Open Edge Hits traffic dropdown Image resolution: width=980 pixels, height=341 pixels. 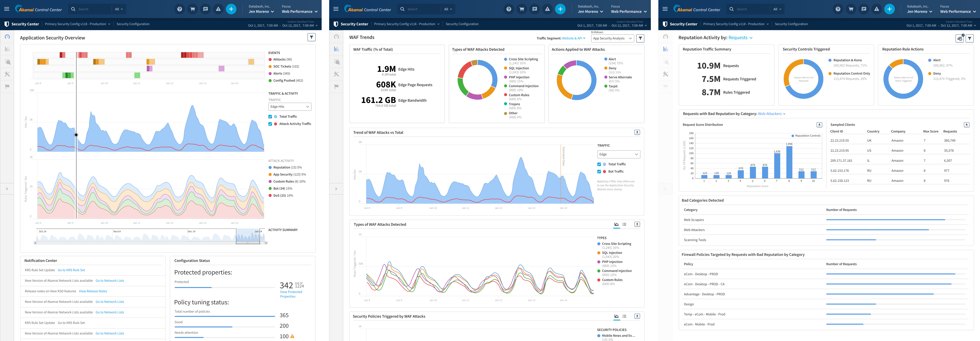[290, 107]
